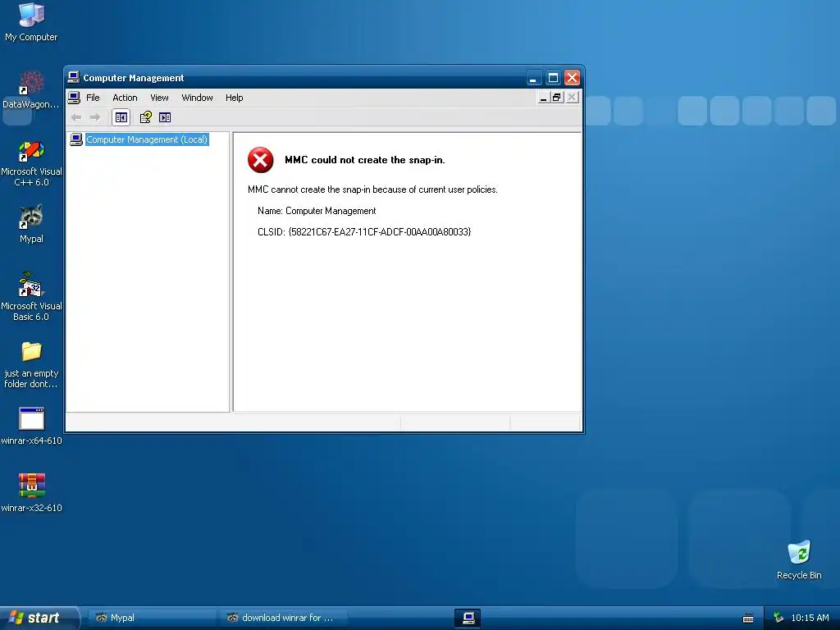
Task: Open the Action menu
Action: tap(125, 98)
